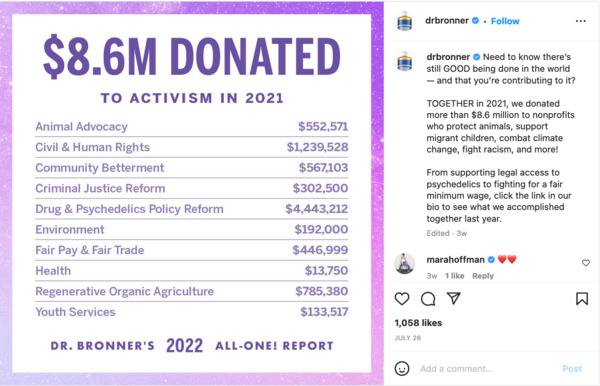
Task: Like marahoffman's comment with small heart
Action: click(586, 263)
